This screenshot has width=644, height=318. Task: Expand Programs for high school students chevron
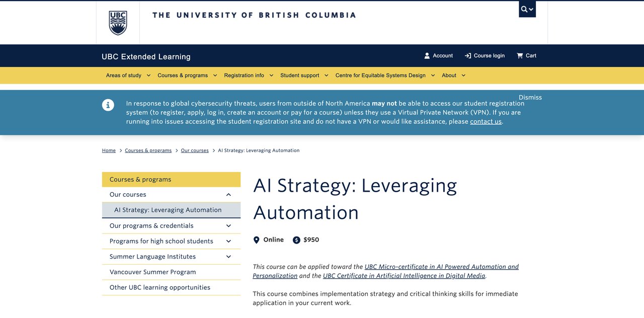(228, 242)
